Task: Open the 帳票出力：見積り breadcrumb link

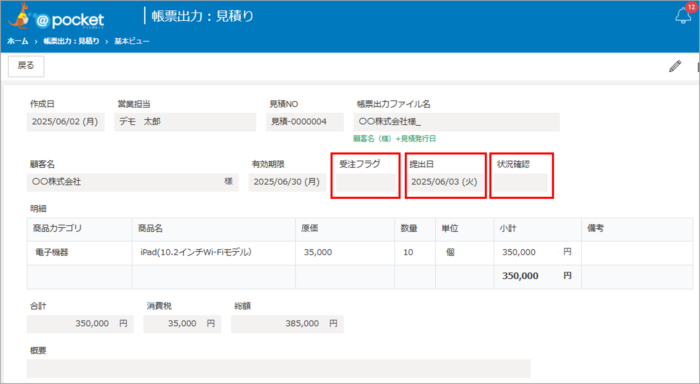Action: (x=71, y=41)
